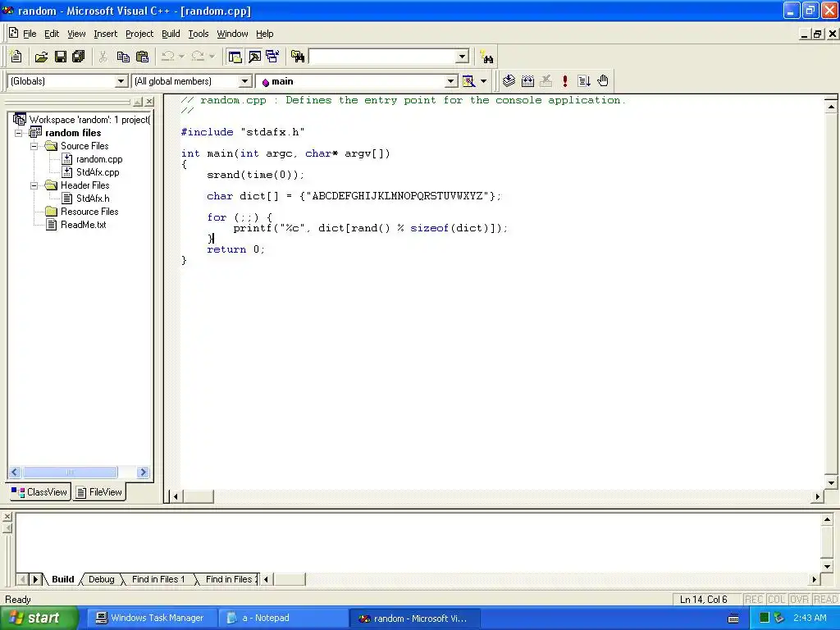Select the Find in Files 1 tab
840x630 pixels.
click(x=158, y=579)
